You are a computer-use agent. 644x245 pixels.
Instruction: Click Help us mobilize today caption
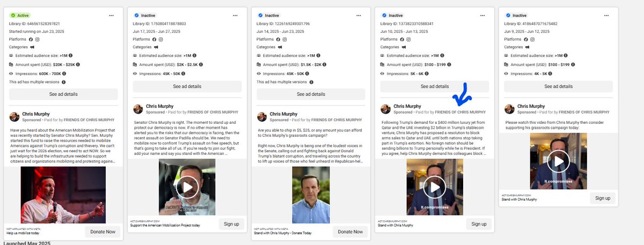[x=23, y=234]
